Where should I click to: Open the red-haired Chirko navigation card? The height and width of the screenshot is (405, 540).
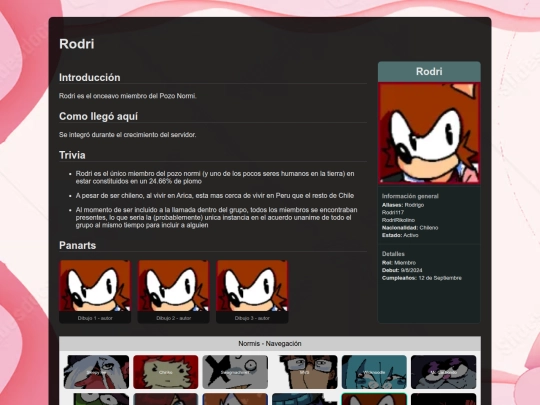pos(166,372)
